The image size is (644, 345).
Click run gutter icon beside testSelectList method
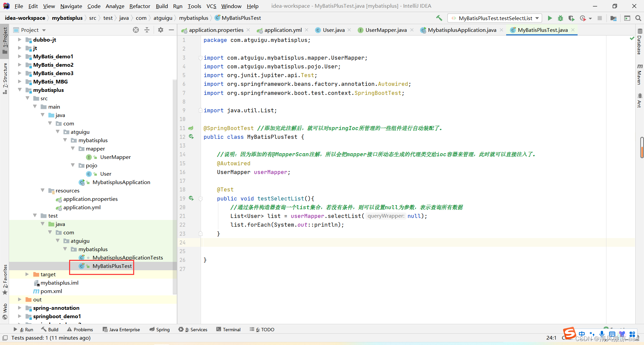point(191,198)
